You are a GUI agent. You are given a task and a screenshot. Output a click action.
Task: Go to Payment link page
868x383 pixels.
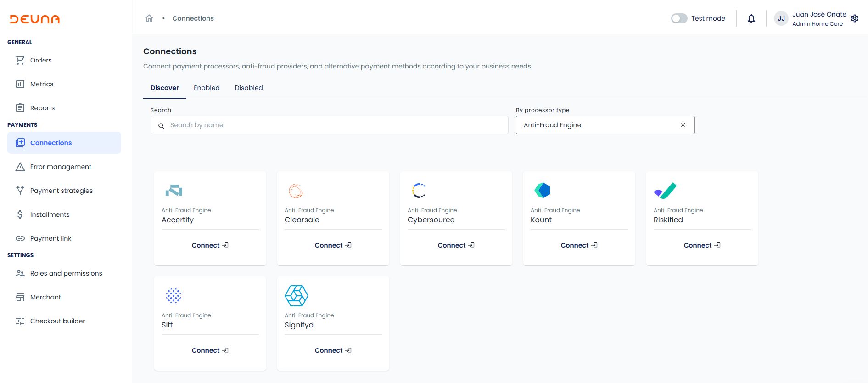(64, 238)
